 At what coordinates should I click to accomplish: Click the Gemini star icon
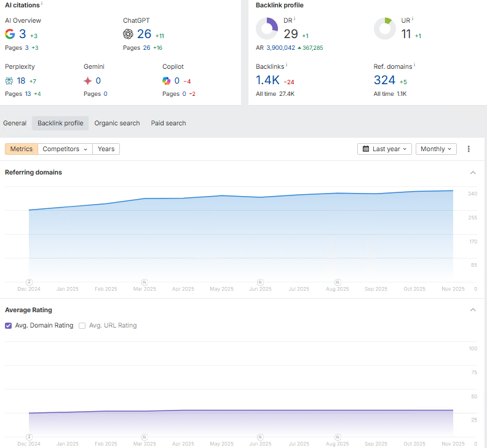tap(88, 81)
